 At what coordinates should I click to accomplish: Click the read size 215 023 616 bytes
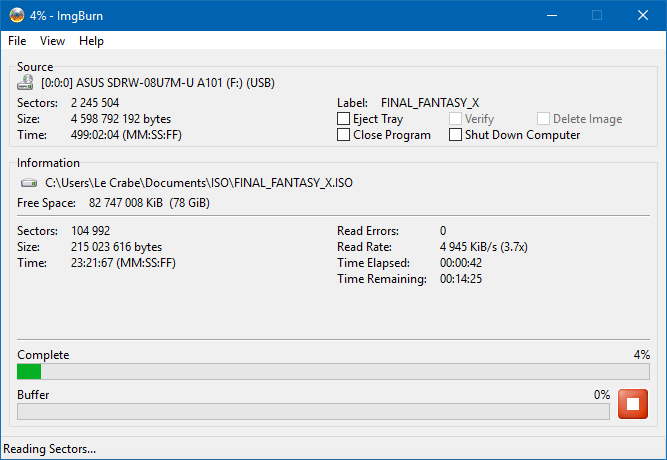(x=116, y=247)
